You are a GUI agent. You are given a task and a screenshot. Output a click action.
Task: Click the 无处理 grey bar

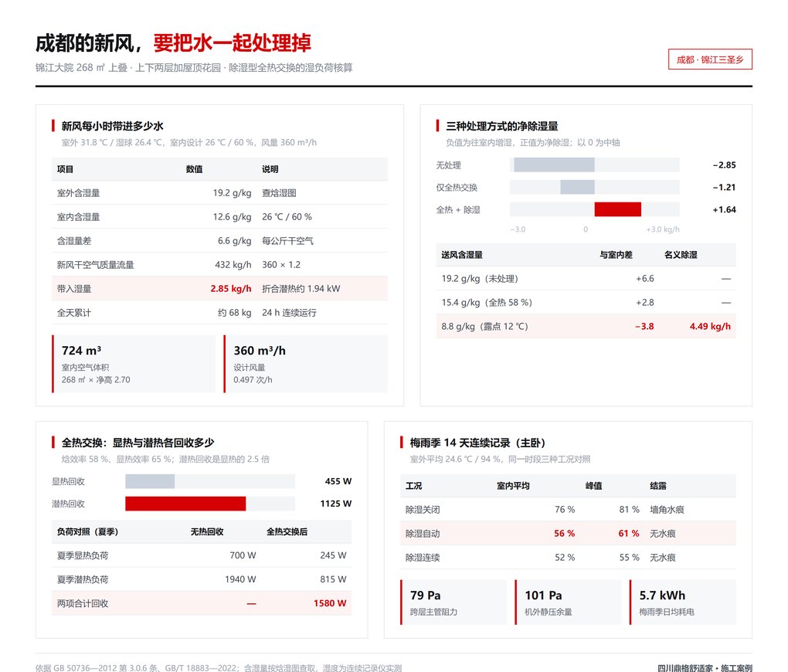(x=554, y=165)
